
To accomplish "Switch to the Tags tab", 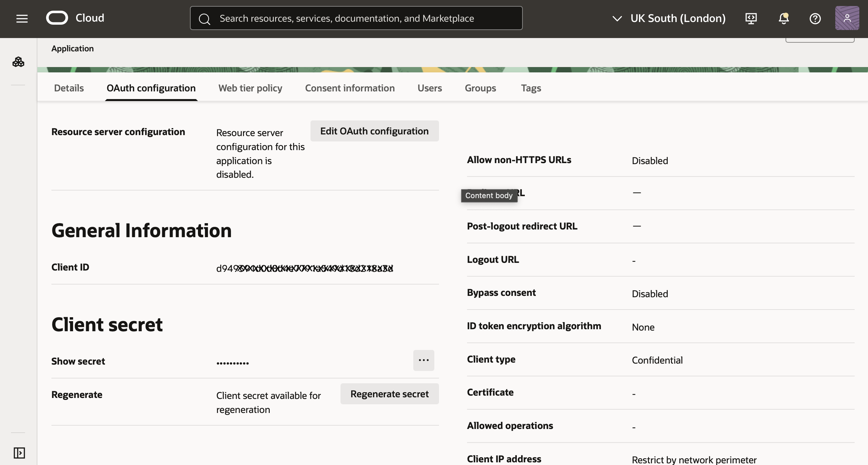I will click(531, 88).
